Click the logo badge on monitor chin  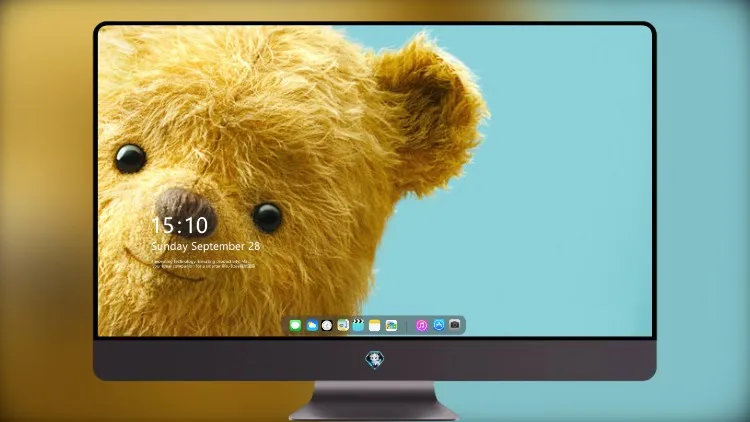point(375,360)
